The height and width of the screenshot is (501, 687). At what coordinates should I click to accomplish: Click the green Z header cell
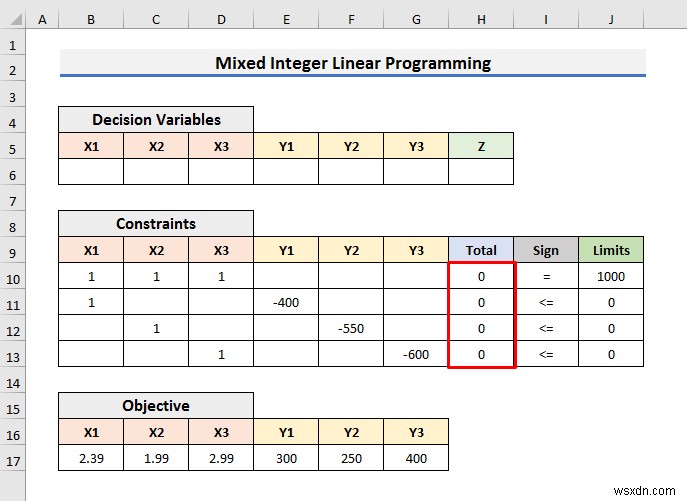(481, 146)
